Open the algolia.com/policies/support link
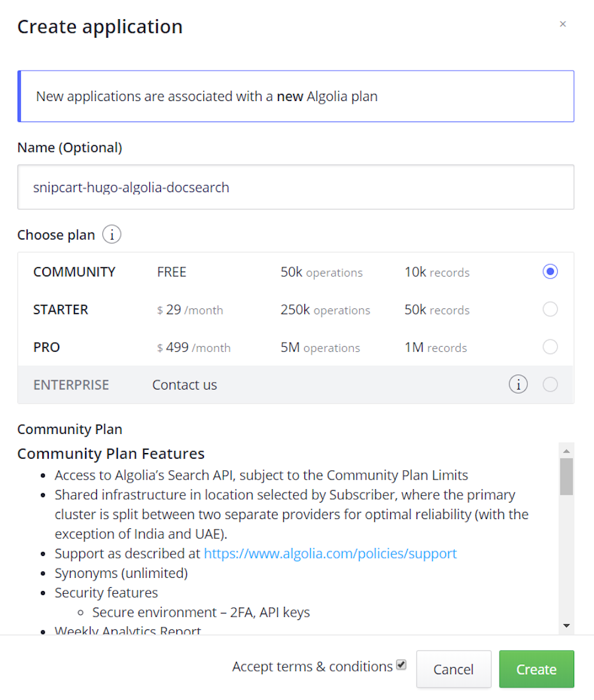Image resolution: width=594 pixels, height=700 pixels. click(330, 553)
